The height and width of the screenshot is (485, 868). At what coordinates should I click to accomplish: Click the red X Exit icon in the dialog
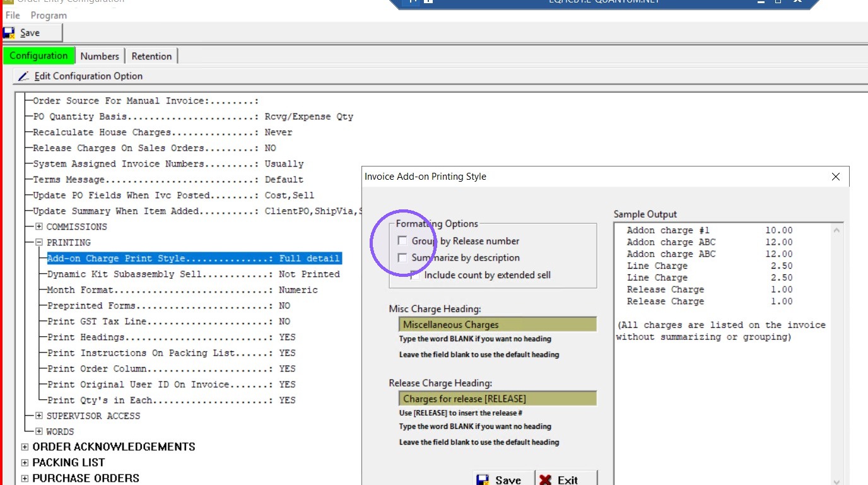(546, 481)
